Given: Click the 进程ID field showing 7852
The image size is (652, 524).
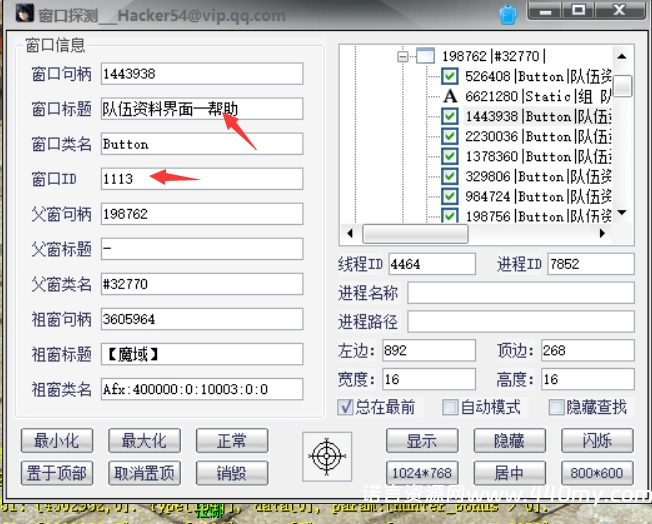Looking at the screenshot, I should click(x=591, y=264).
